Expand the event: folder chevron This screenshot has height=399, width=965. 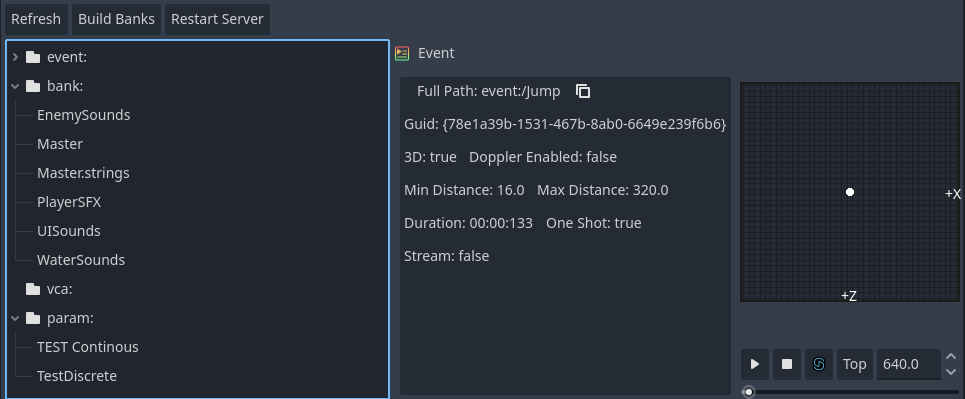[15, 57]
